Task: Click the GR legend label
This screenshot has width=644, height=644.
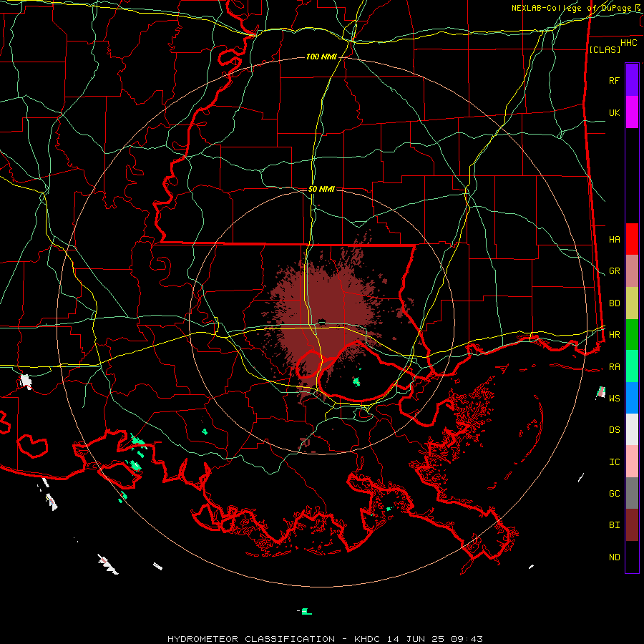Action: pos(614,271)
